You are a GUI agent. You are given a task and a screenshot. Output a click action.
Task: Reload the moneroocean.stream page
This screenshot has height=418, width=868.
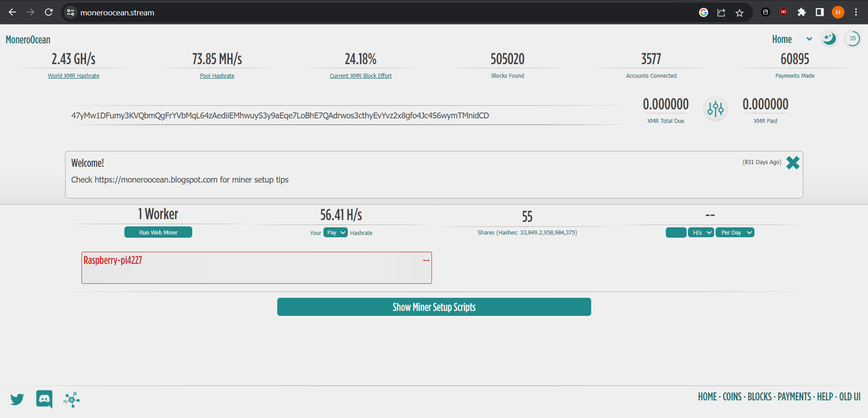(x=49, y=12)
